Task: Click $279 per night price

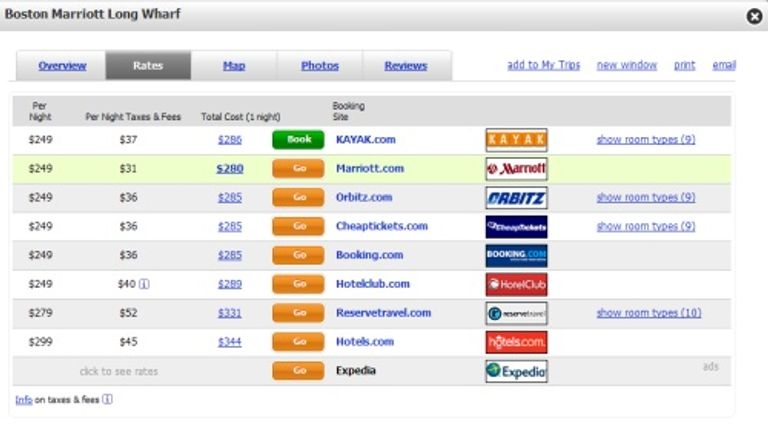Action: pos(40,313)
